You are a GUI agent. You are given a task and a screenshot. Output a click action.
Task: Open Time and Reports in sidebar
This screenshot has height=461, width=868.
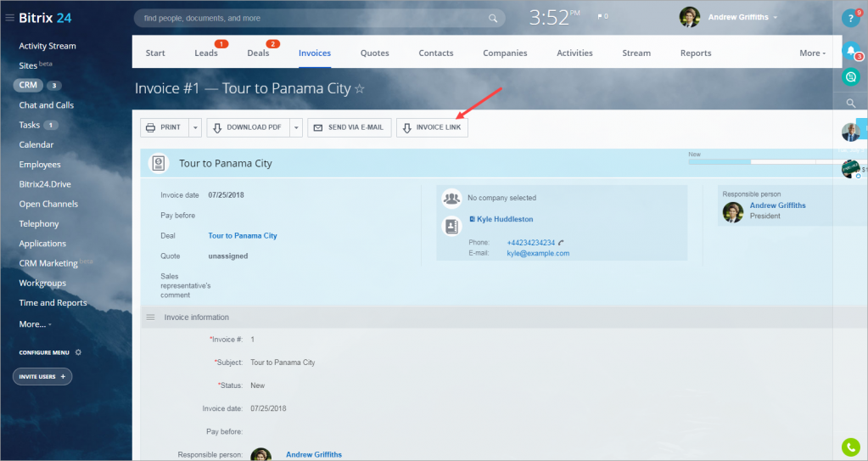point(53,302)
